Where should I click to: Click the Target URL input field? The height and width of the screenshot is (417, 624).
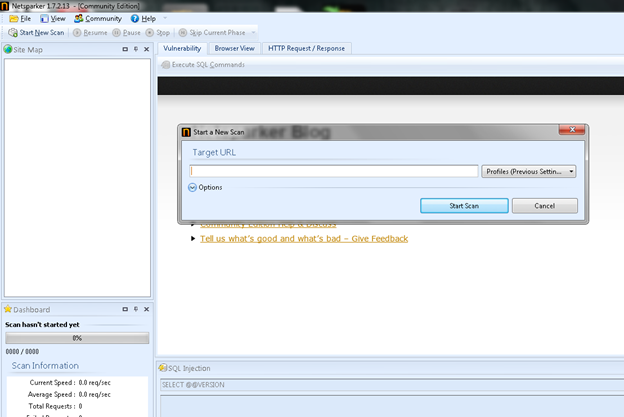tap(334, 171)
